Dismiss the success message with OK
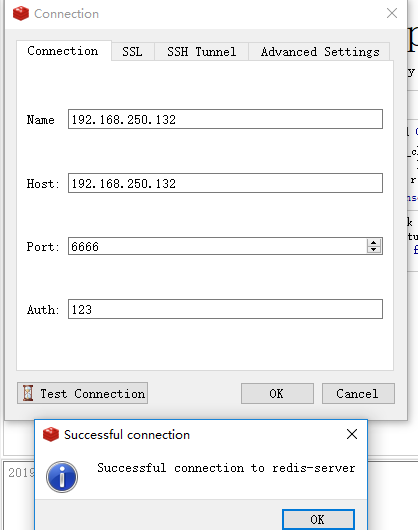 pos(318,520)
